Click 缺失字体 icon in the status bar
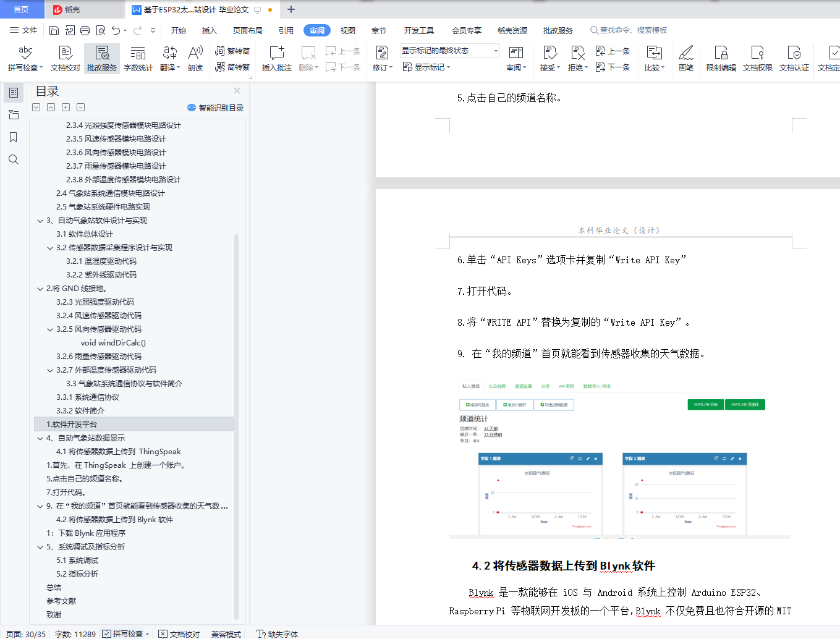 coord(261,634)
